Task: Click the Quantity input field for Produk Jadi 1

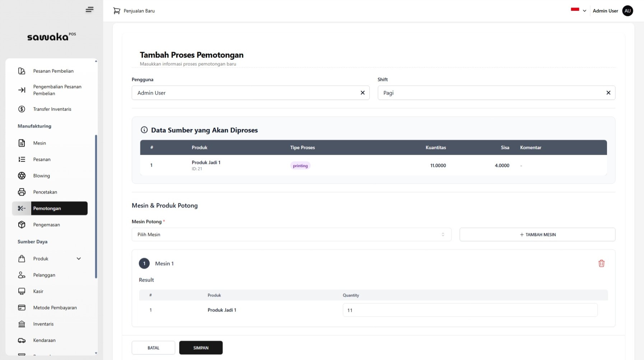Action: pos(470,310)
